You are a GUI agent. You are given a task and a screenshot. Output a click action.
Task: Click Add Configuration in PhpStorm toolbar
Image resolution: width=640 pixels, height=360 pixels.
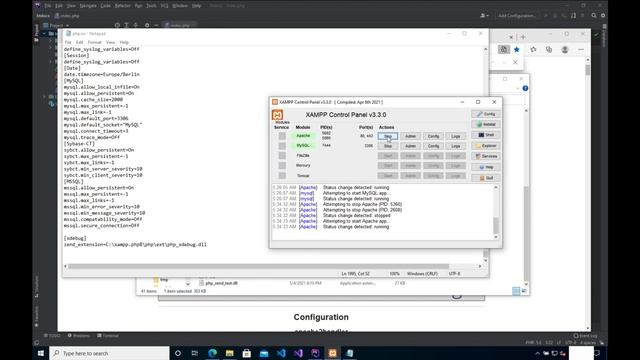click(x=517, y=16)
